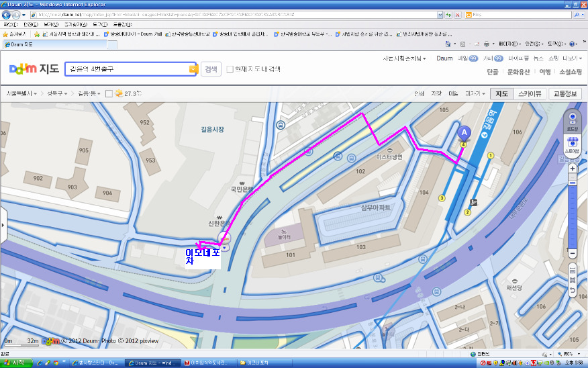Viewport: 588px width, 368px height.
Task: Open the browser 도움말(H) menu
Action: tap(123, 25)
